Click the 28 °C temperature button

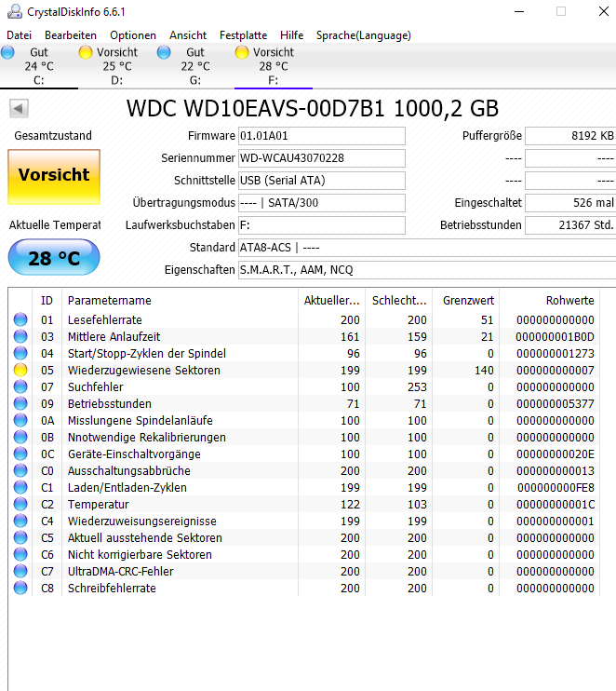coord(54,257)
